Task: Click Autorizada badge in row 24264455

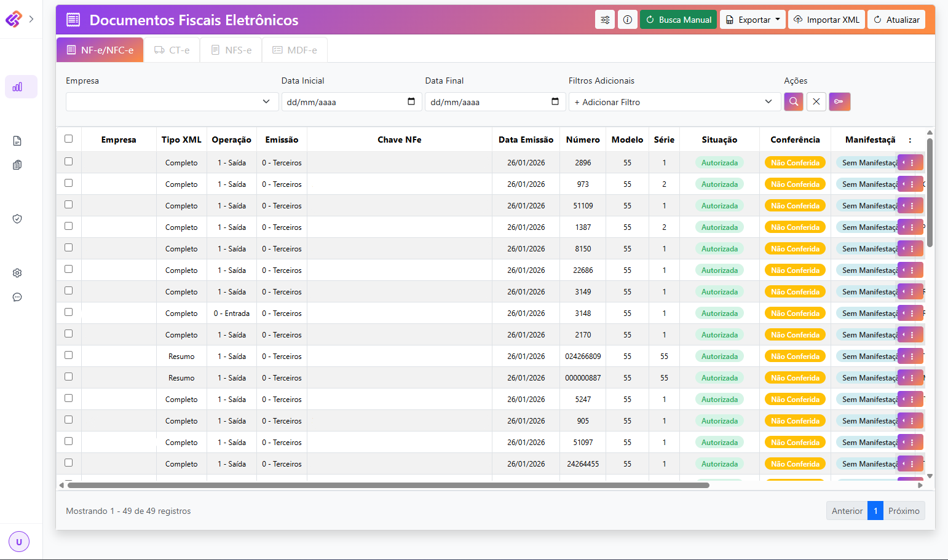Action: click(719, 464)
